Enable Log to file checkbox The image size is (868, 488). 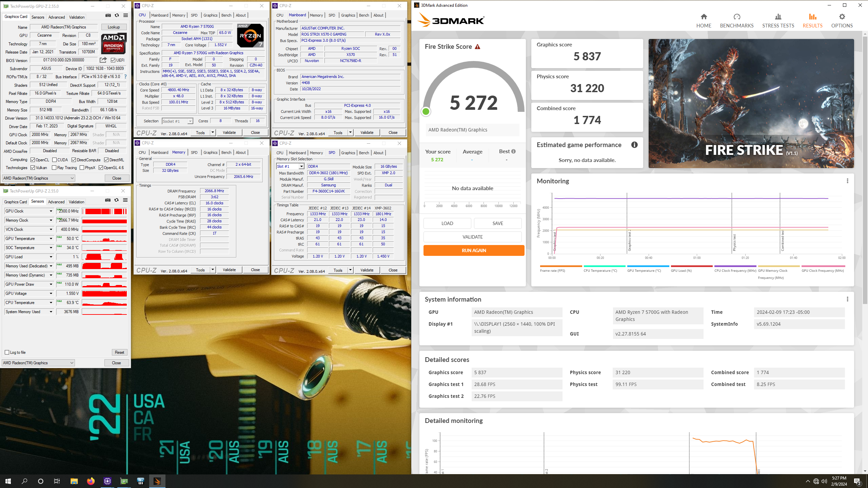7,352
